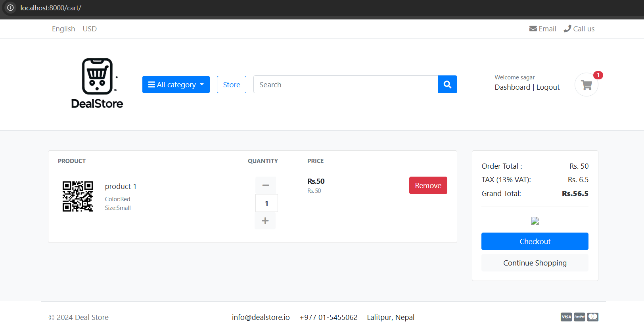Viewport: 644px width, 331px height.
Task: Focus the Search input field
Action: (x=345, y=85)
